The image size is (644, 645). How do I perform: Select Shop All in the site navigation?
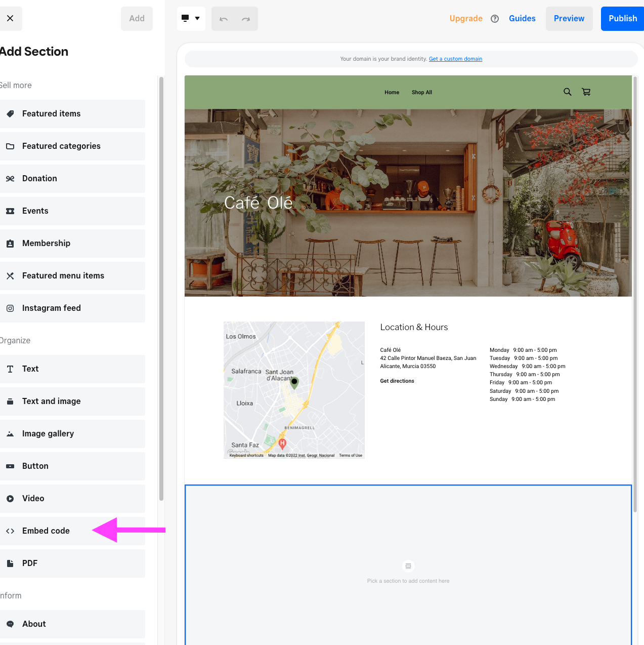(422, 92)
